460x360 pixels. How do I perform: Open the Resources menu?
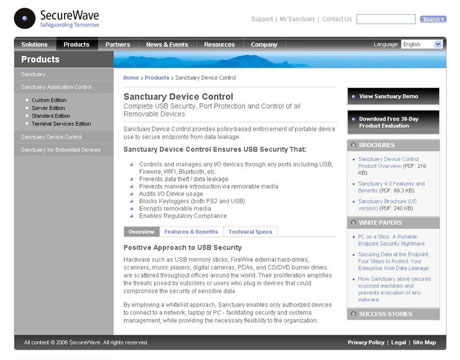click(219, 45)
